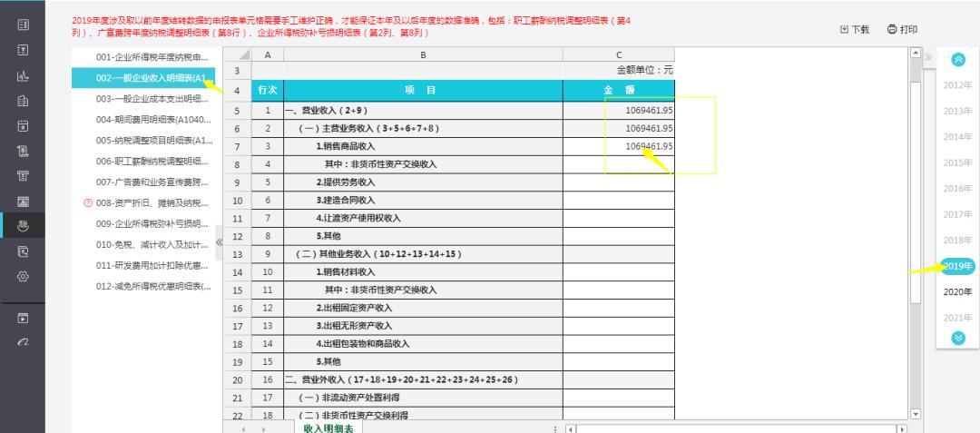Click the question mark icon beside 008
This screenshot has height=433, width=980.
click(87, 203)
